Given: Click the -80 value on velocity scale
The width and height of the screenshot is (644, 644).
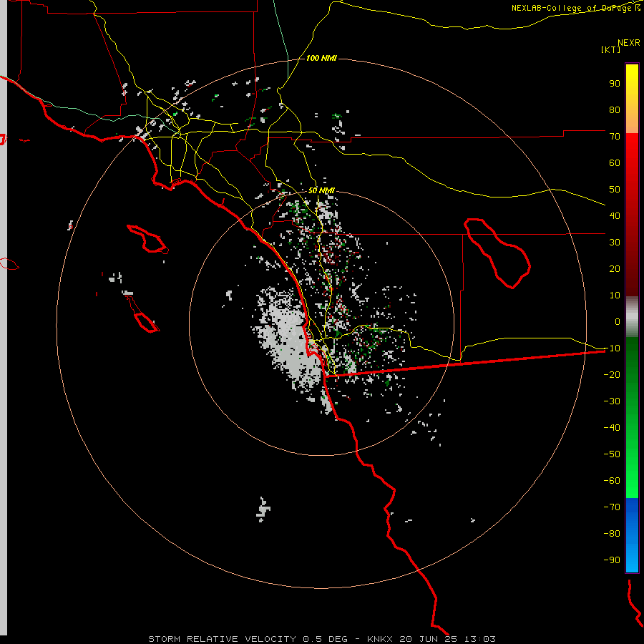Looking at the screenshot, I should [612, 534].
